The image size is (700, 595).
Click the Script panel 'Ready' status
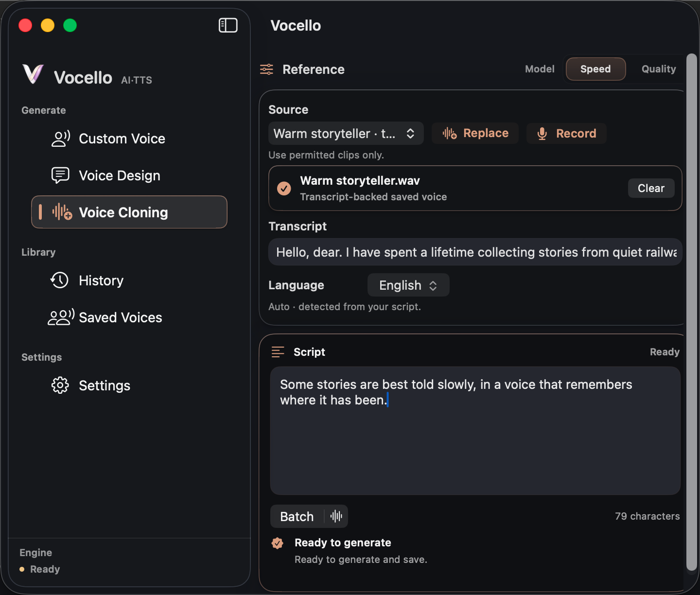[x=665, y=352]
